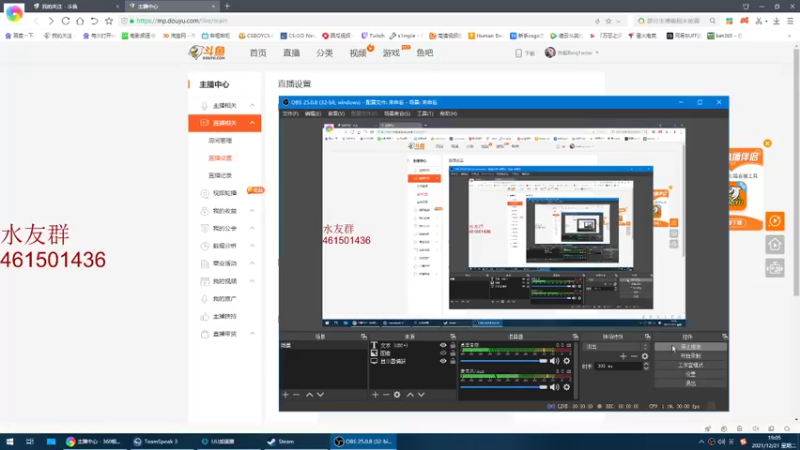800x450 pixels.
Task: Click 开始录制 start recording button
Action: pyautogui.click(x=690, y=356)
